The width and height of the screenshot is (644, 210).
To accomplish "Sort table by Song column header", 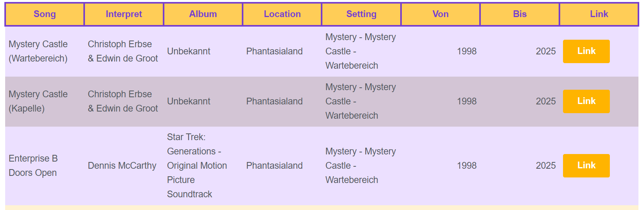I will point(44,14).
